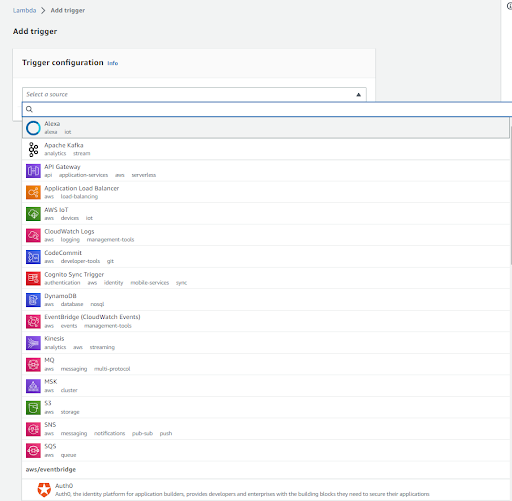Viewport: 512px width, 501px height.
Task: Open the Info link beside Trigger configuration
Action: point(113,63)
